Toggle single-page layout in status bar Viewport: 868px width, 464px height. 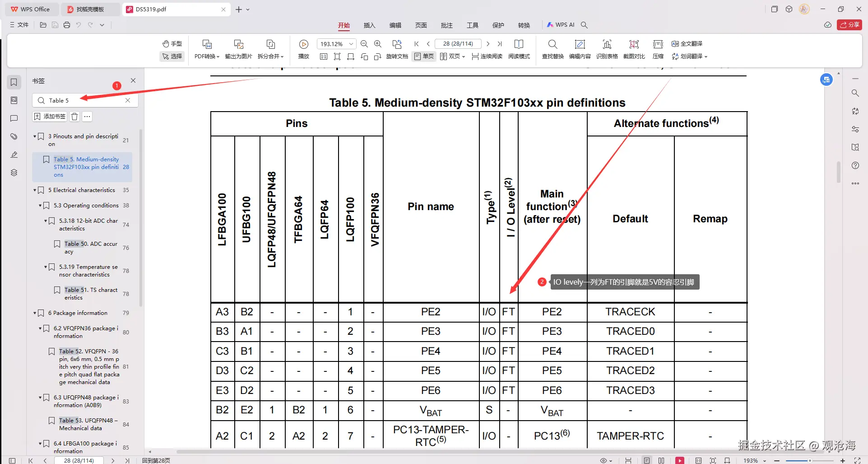(647, 460)
